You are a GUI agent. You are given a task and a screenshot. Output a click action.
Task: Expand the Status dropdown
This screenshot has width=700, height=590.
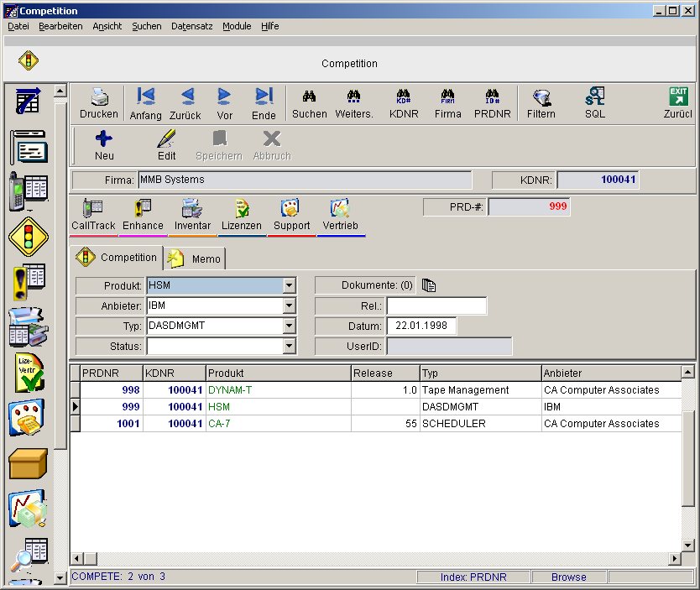point(289,346)
